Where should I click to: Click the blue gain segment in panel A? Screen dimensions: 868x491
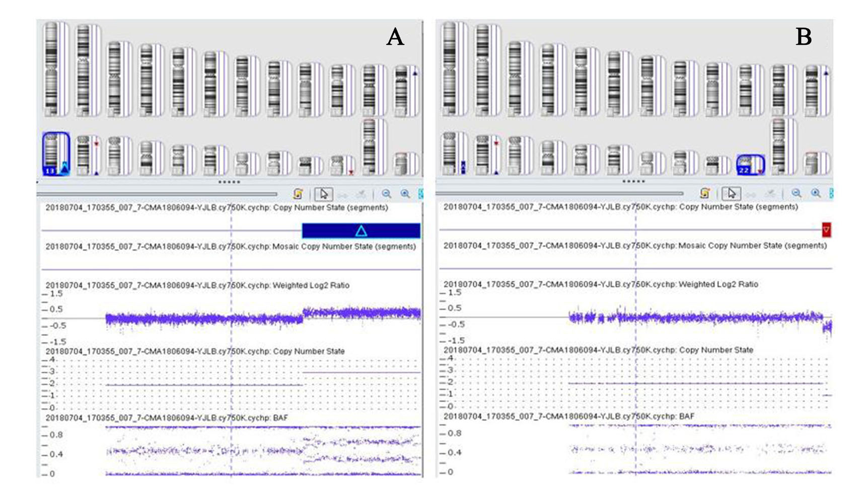[360, 231]
